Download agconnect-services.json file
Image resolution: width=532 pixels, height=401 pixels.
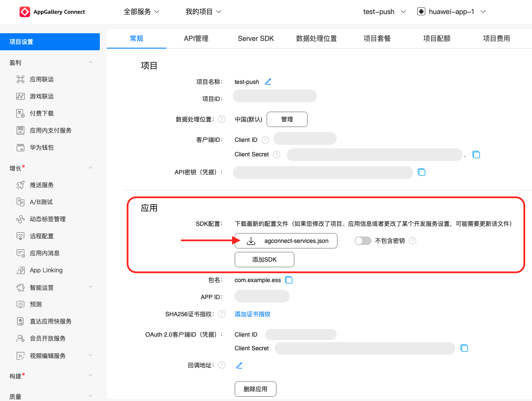click(x=286, y=241)
